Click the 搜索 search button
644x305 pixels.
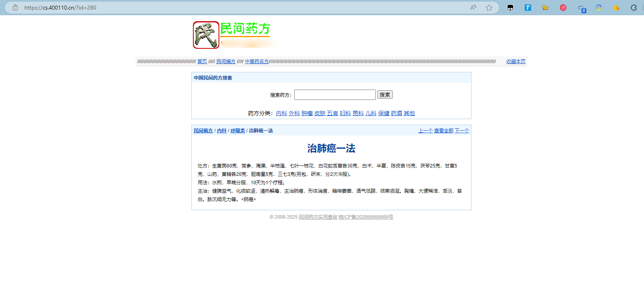click(x=385, y=95)
